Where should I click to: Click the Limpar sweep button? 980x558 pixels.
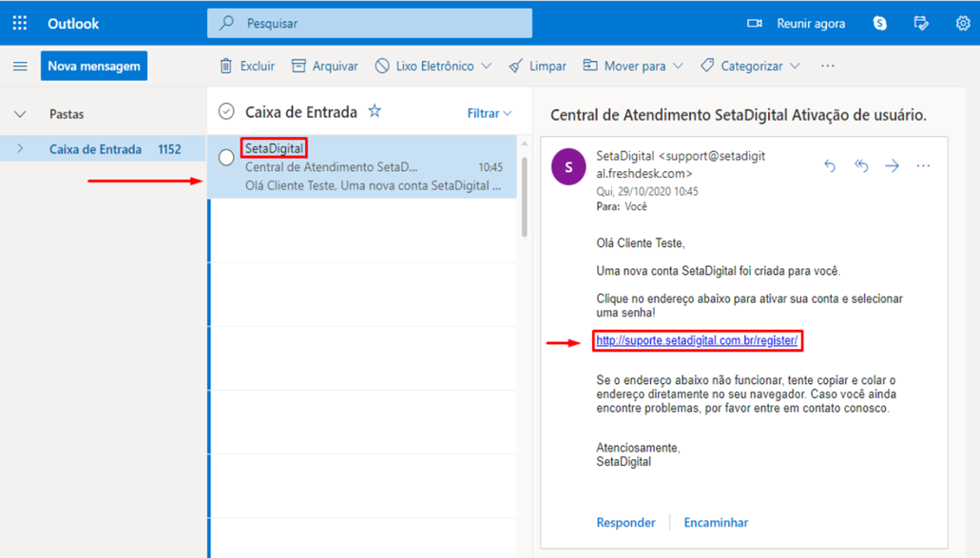tap(537, 66)
